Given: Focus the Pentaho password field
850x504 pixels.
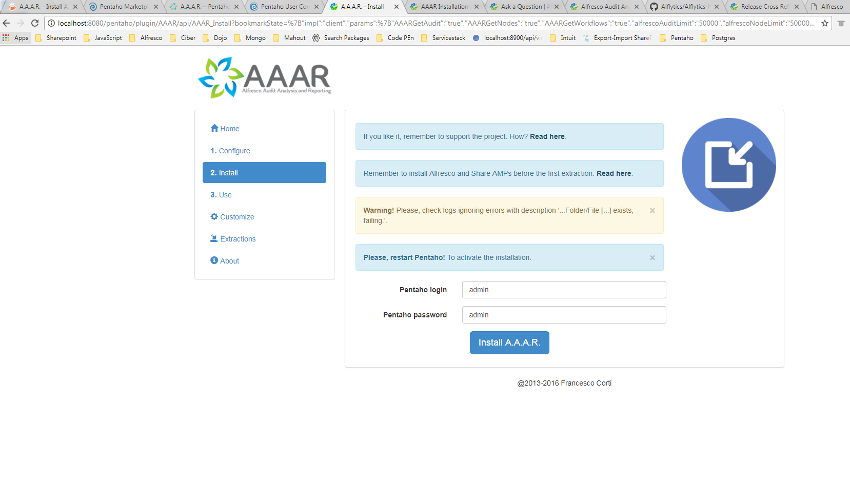Looking at the screenshot, I should click(x=564, y=315).
